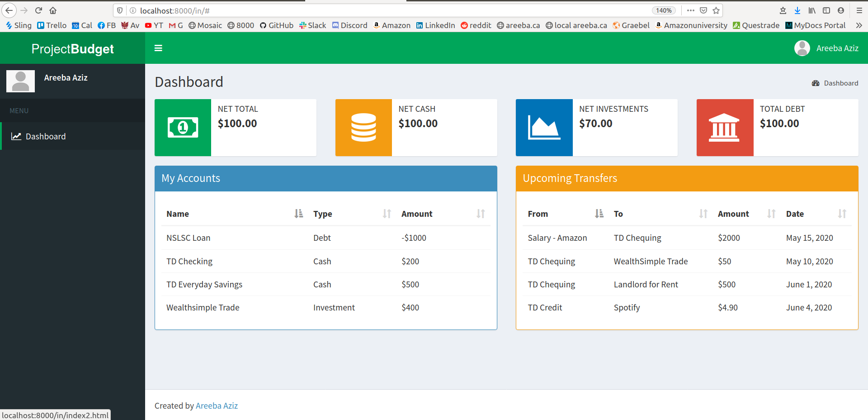Open Firefox library icon
Screen dimensions: 868x420
click(812, 10)
